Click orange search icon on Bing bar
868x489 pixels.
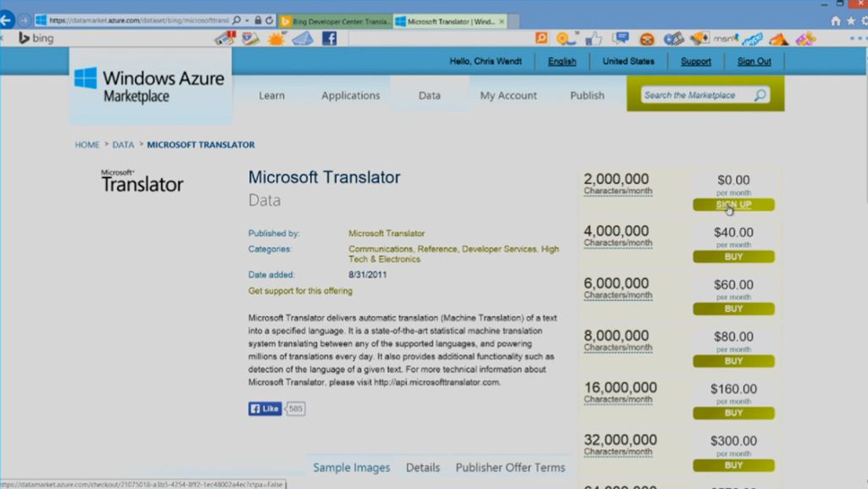tap(542, 37)
